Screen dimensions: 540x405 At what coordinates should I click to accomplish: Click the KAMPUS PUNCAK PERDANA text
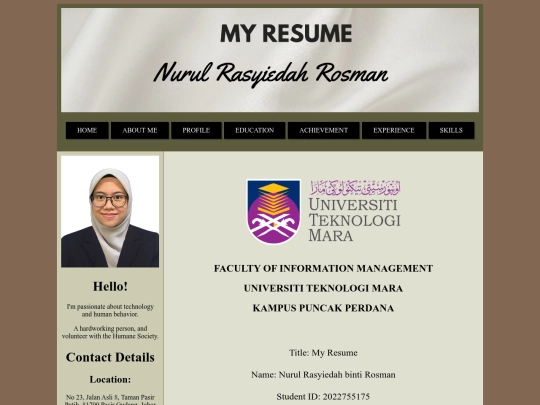click(323, 308)
